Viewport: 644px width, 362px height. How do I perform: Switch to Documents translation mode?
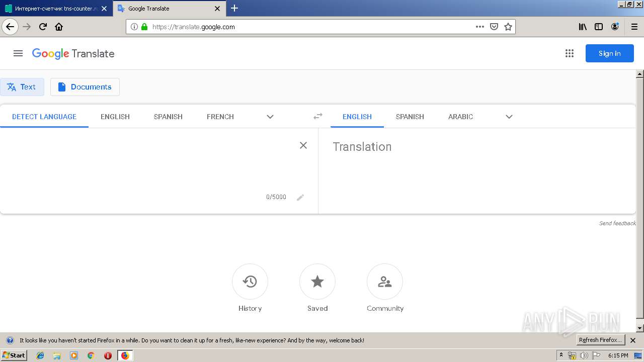[85, 87]
